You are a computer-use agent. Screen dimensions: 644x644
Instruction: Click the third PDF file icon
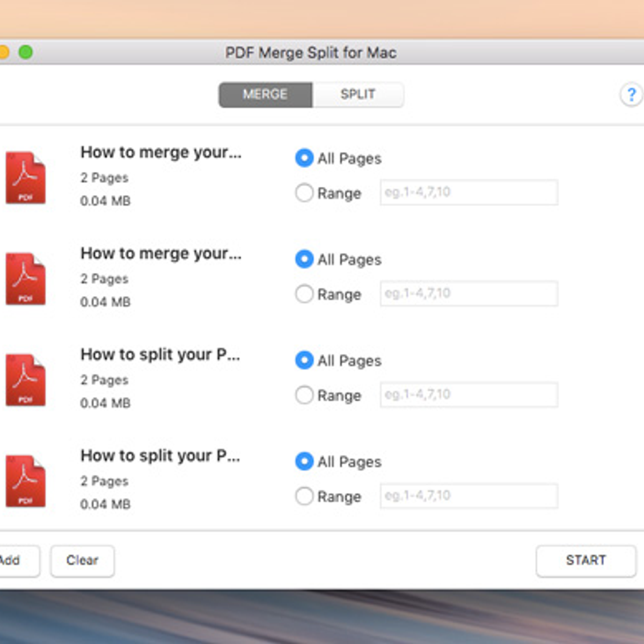[25, 380]
